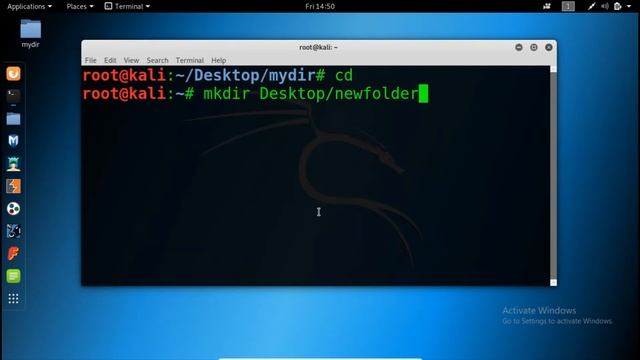Click the terminal title bar root@kali
This screenshot has width=640, height=360.
pos(318,47)
